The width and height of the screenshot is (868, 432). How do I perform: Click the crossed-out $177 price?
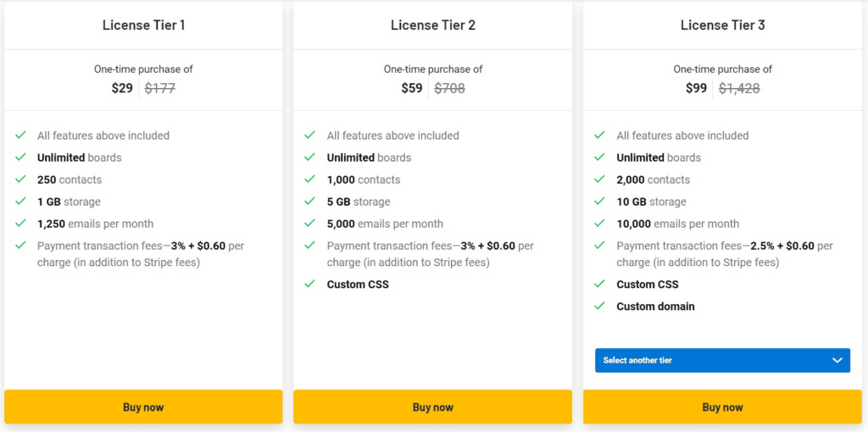pyautogui.click(x=160, y=88)
